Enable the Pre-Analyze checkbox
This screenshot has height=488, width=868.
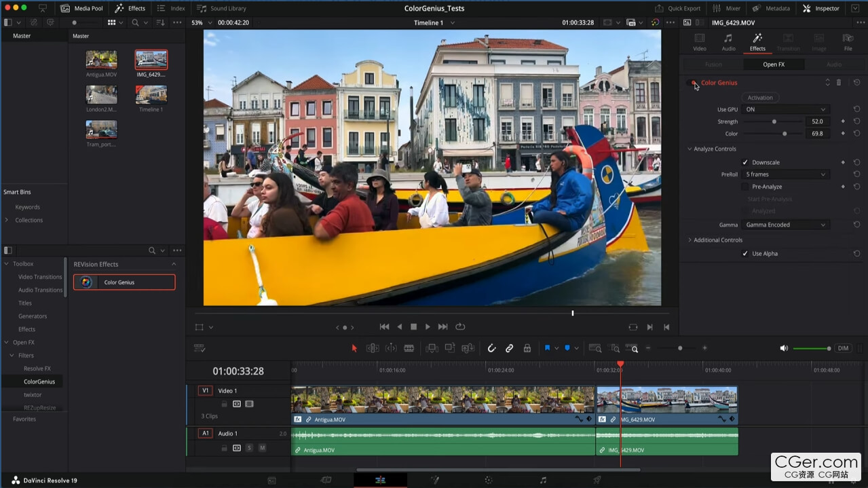click(x=745, y=187)
